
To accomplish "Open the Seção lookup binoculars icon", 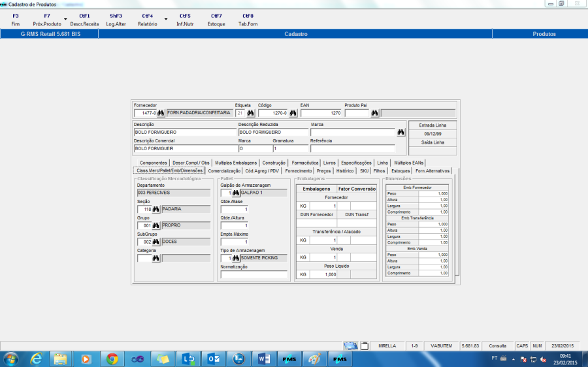I will point(156,209).
